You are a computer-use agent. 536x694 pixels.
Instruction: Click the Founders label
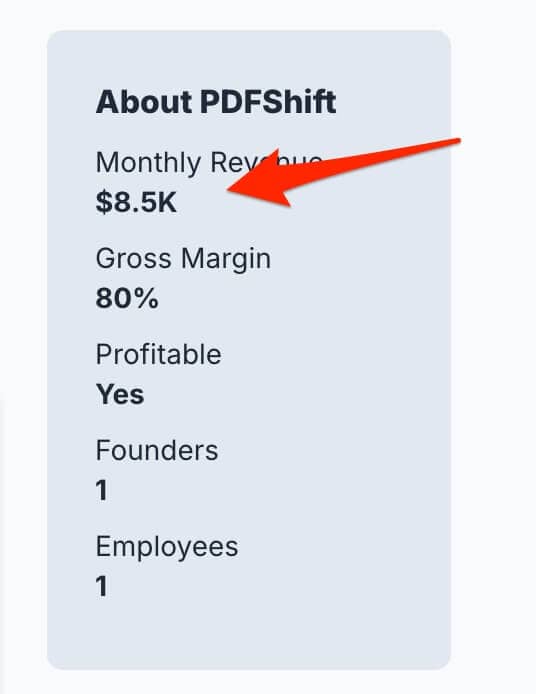tap(157, 451)
